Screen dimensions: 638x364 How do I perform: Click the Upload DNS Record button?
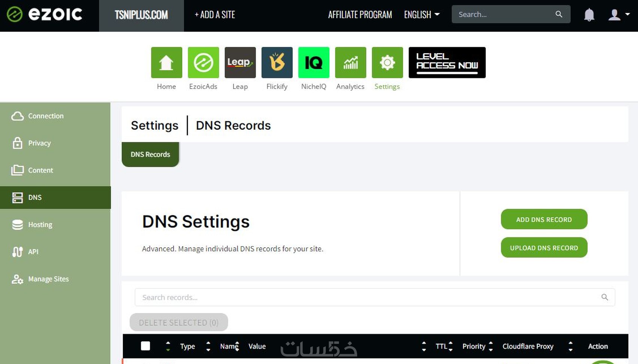pos(544,248)
